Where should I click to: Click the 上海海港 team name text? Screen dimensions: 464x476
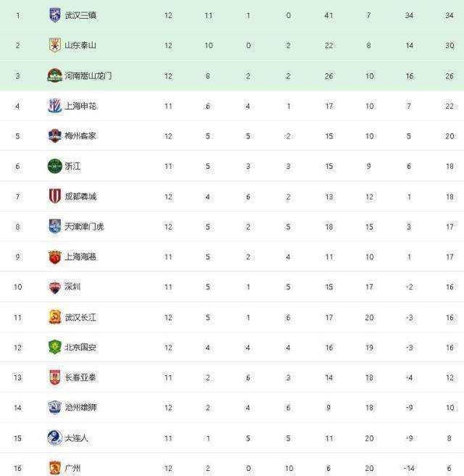pos(80,257)
